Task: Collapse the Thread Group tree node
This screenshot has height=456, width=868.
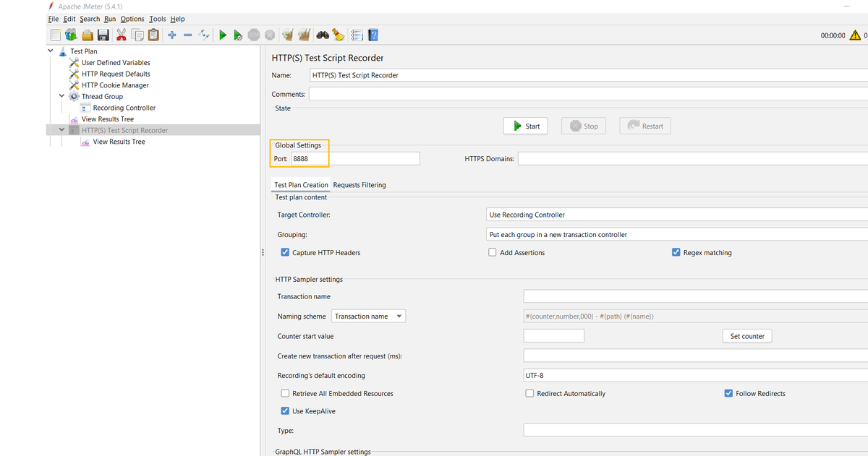Action: tap(62, 96)
